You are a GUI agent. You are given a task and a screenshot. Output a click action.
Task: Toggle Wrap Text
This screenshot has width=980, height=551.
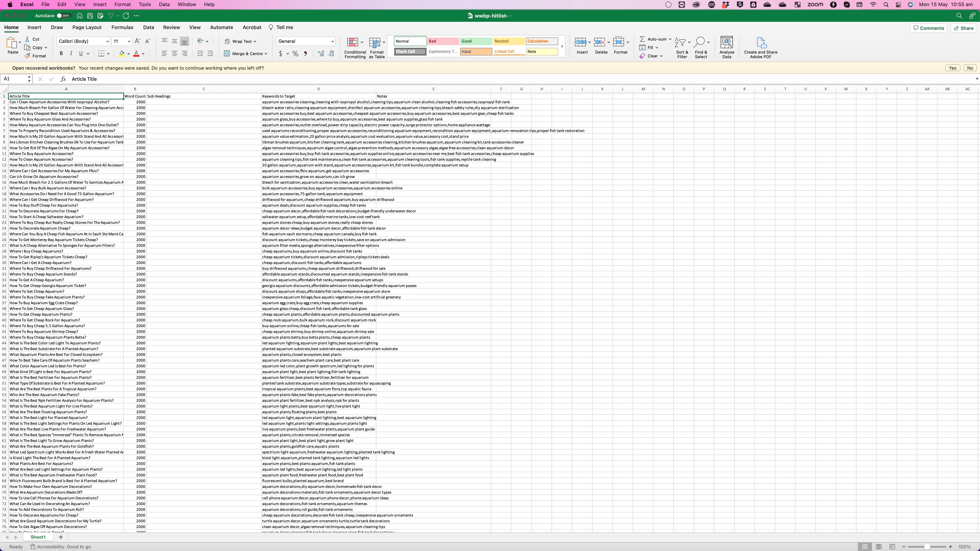[x=240, y=42]
